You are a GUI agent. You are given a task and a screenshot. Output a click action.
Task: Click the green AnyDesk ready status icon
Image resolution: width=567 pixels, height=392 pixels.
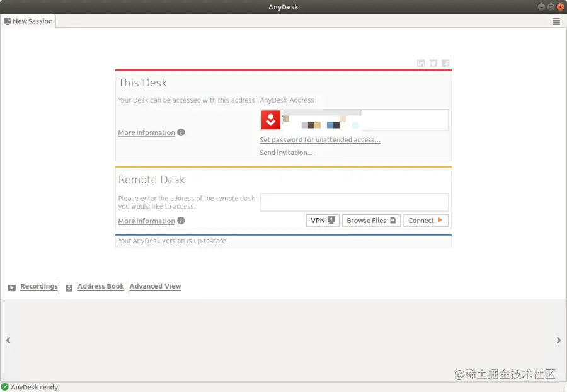4,387
